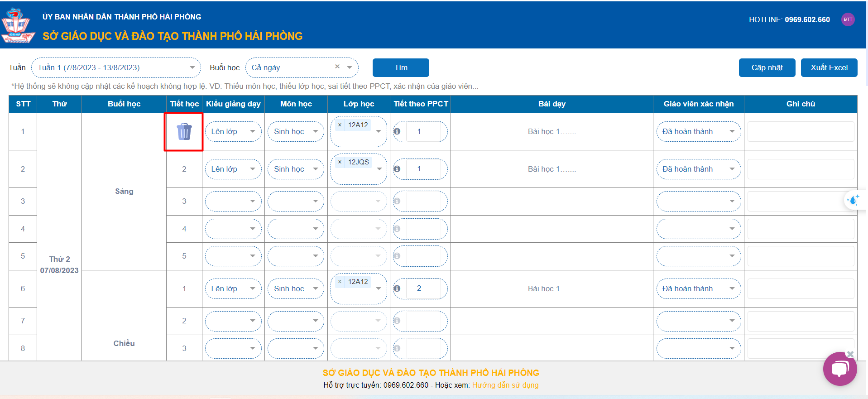This screenshot has width=868, height=399.
Task: Click the blue water drop floating icon
Action: coord(853,200)
